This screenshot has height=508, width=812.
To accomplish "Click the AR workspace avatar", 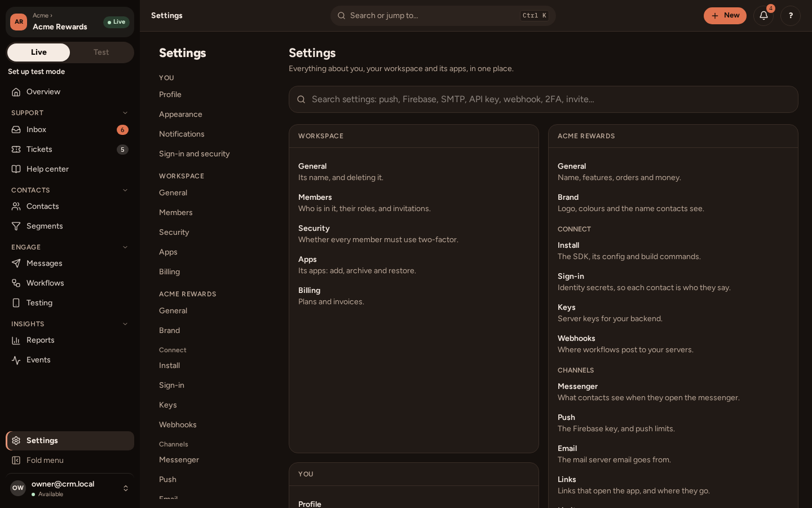I will point(19,22).
